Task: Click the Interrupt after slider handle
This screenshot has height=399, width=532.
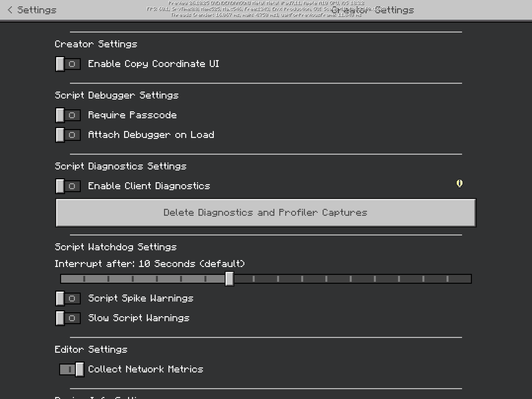Action: coord(229,279)
